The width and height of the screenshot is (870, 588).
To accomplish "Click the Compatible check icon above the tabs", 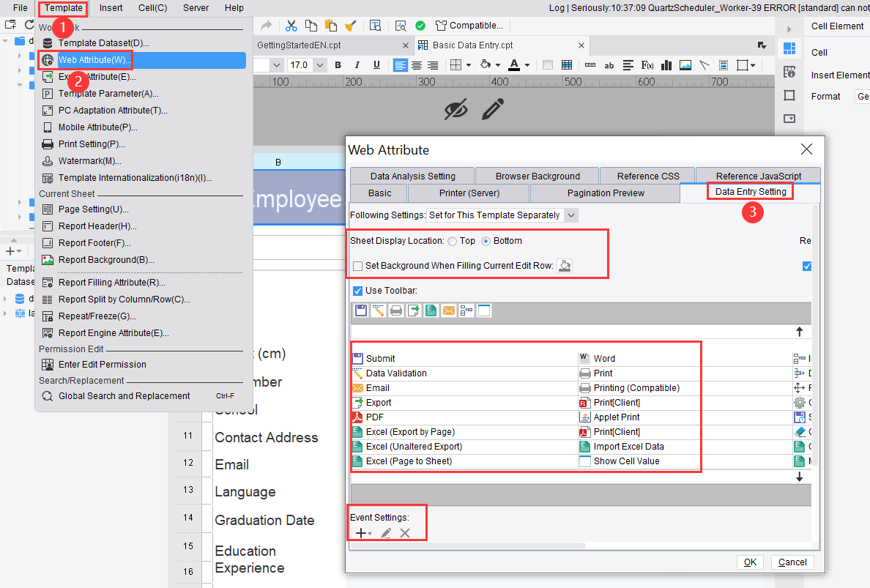I will click(x=420, y=25).
